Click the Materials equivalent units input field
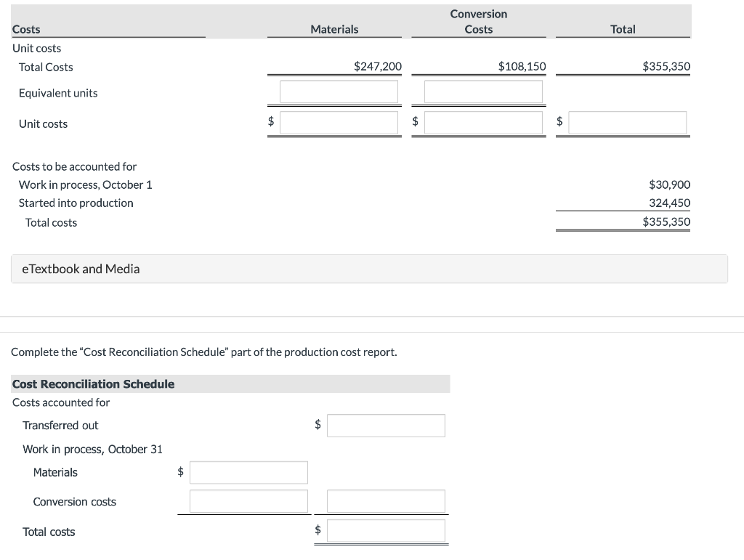 (339, 92)
